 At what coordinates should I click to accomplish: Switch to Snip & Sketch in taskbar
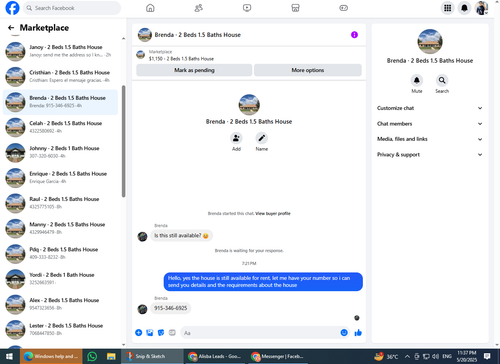pos(152,357)
